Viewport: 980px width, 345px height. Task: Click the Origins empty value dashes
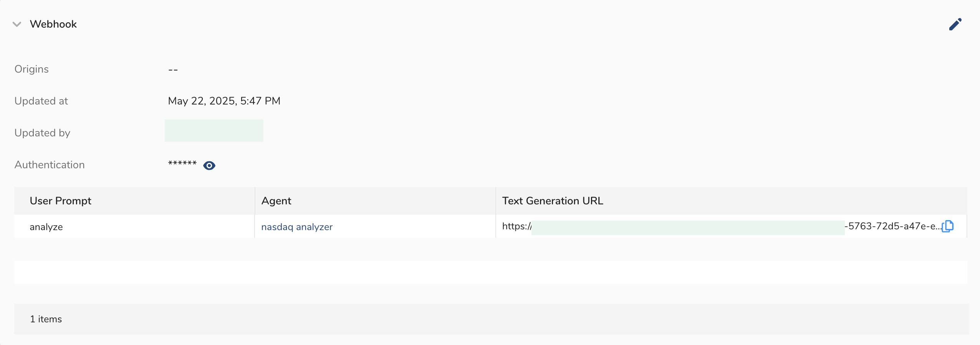(173, 70)
